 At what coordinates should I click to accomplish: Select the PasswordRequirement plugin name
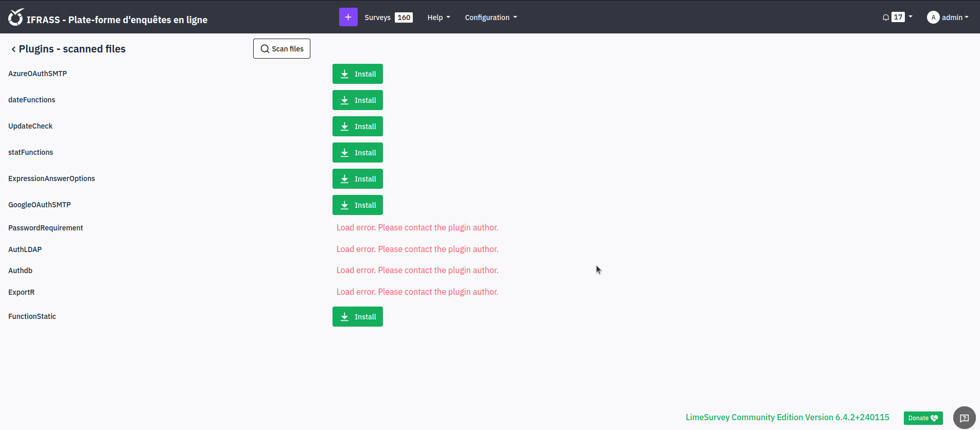coord(45,228)
